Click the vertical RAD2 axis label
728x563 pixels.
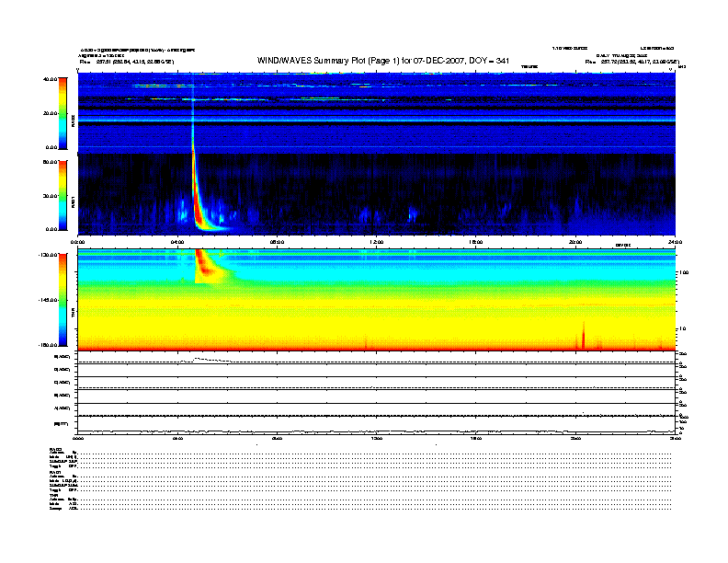point(73,121)
